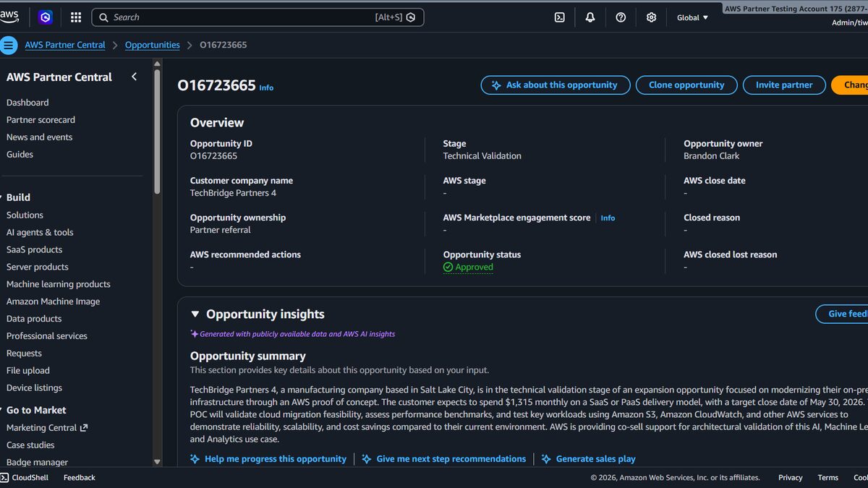Collapse the AWS Partner Central navigation panel
The height and width of the screenshot is (488, 868).
(134, 76)
